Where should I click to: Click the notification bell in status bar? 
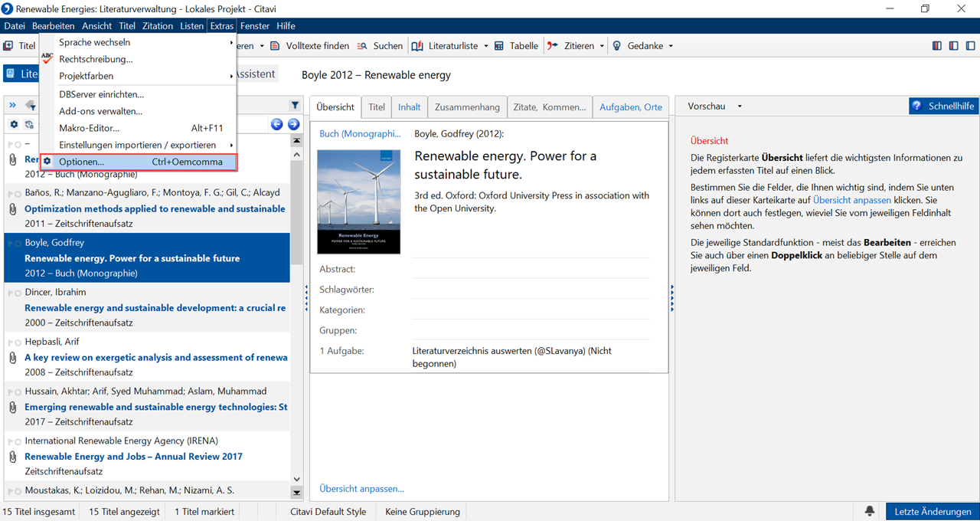point(870,511)
